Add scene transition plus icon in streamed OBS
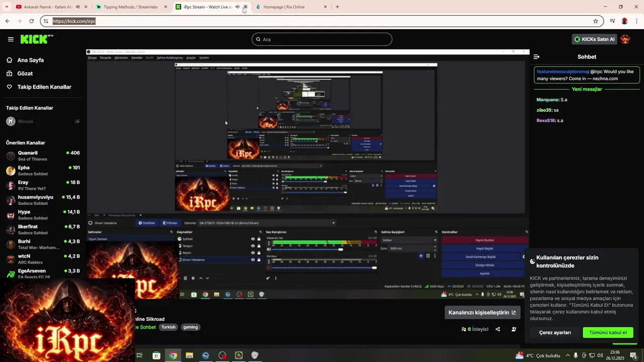 point(421,255)
